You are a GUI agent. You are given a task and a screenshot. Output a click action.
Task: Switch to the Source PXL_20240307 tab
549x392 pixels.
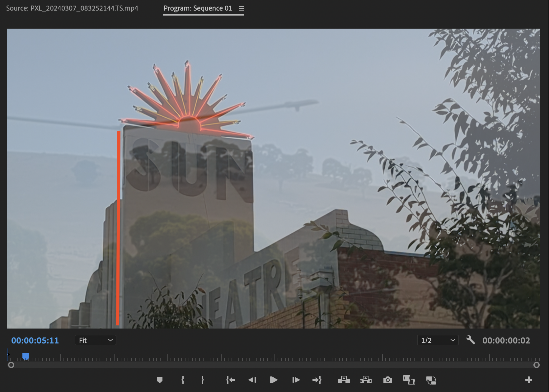(72, 8)
